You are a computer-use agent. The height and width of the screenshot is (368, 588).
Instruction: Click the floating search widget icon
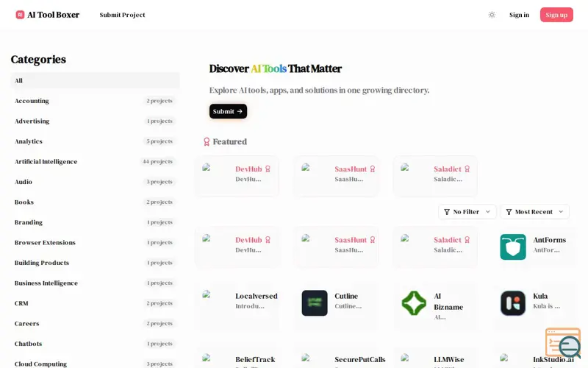pos(563,342)
